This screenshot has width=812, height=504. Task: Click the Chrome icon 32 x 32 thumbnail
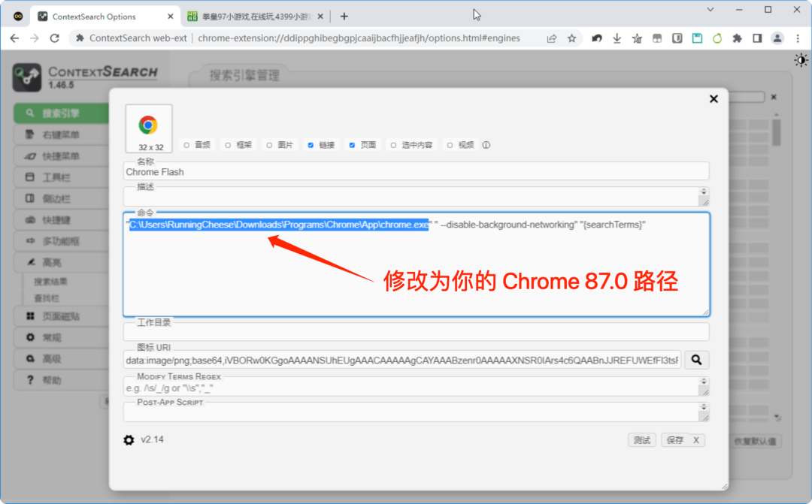coord(149,128)
